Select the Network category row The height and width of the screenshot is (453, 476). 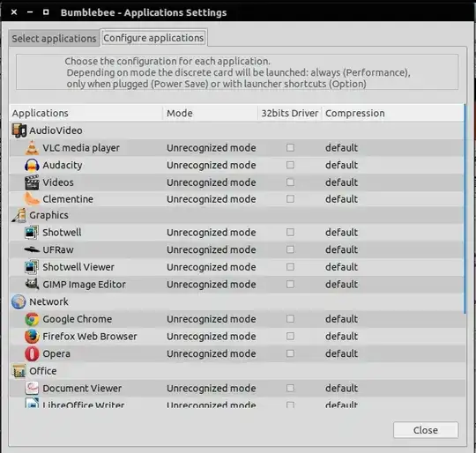[237, 302]
